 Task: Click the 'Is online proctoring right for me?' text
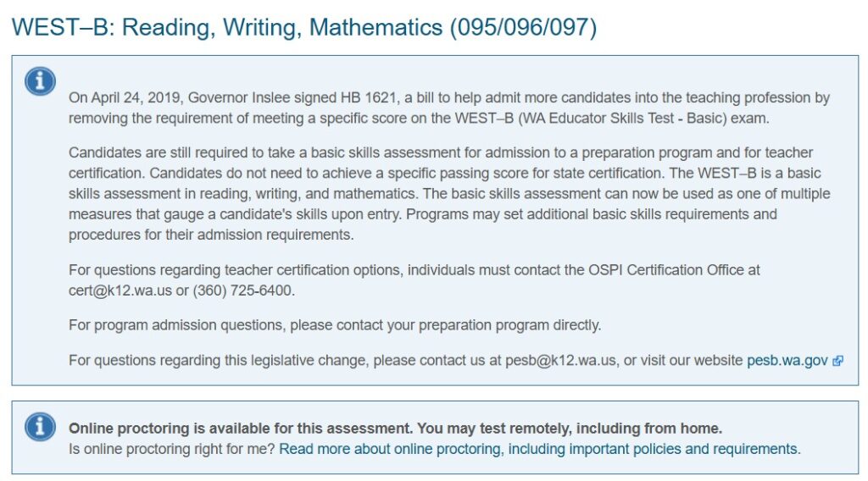pyautogui.click(x=171, y=449)
